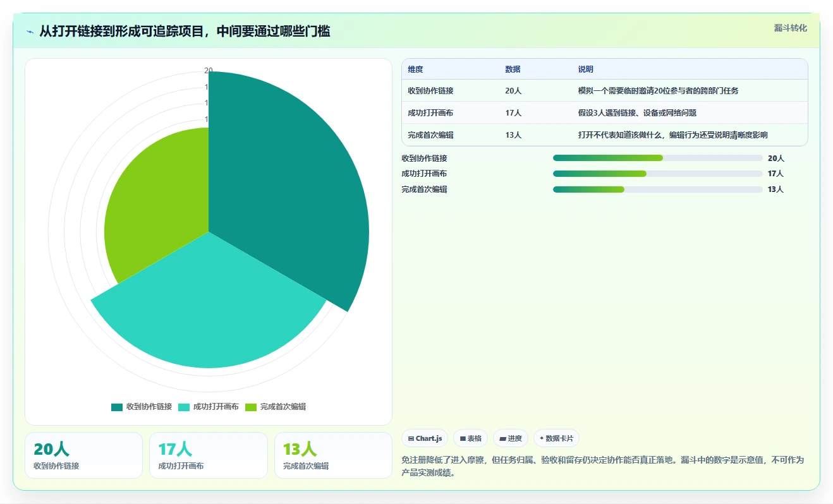The image size is (833, 504).
Task: Click the 13人 table cell
Action: point(513,135)
